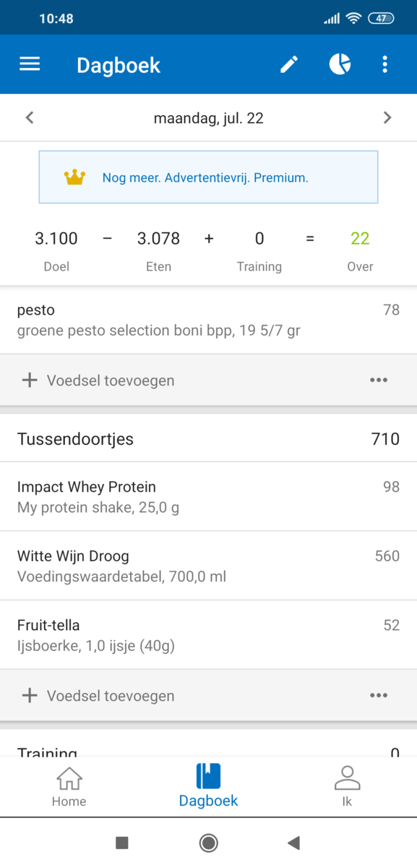Image resolution: width=417 pixels, height=868 pixels.
Task: Advance to the next day with the right chevron
Action: [387, 117]
